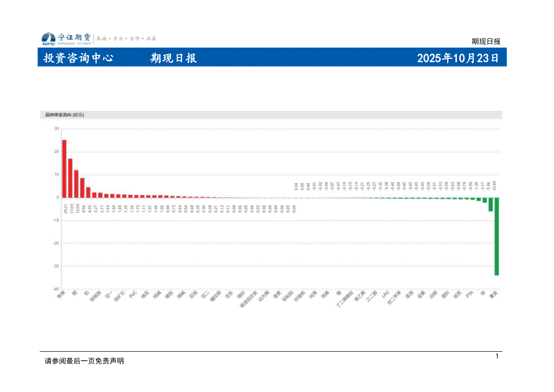Screen dimensions: 554x392
Task: Click the PVC label on x-axis
Action: click(x=133, y=293)
